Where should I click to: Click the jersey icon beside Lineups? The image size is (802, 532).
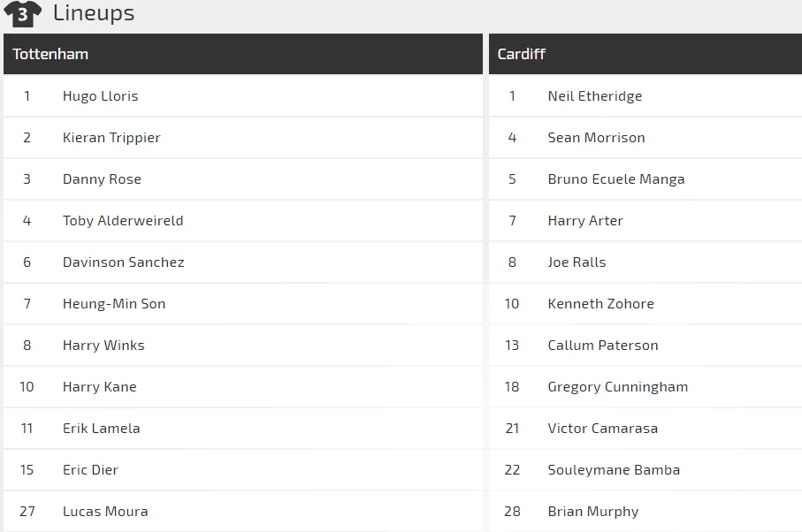(x=22, y=14)
